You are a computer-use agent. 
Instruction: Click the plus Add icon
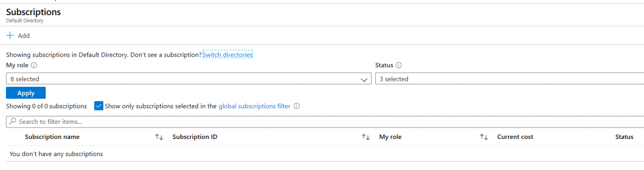pyautogui.click(x=10, y=36)
